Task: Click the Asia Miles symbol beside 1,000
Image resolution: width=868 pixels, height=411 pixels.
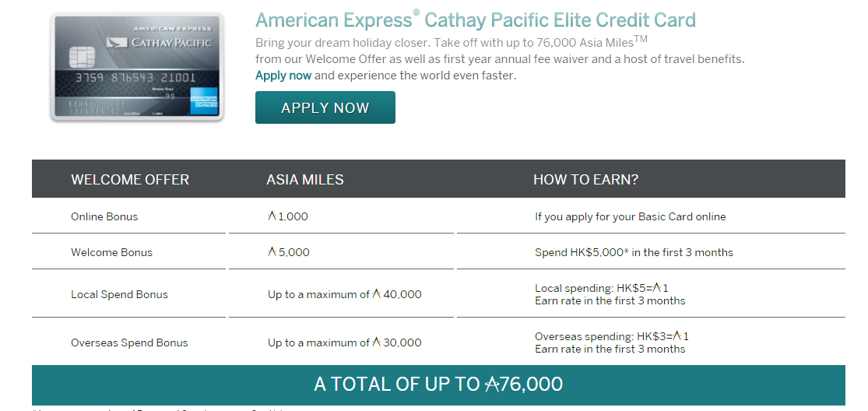Action: [272, 216]
